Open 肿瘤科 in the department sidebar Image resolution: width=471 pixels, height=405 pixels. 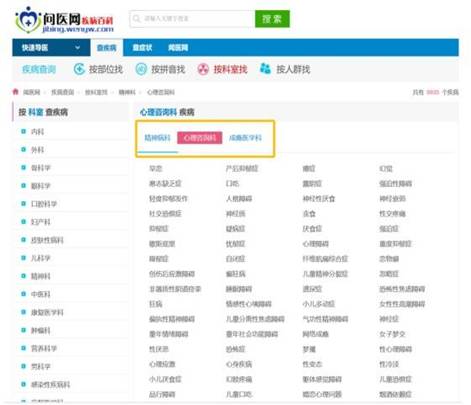[41, 330]
